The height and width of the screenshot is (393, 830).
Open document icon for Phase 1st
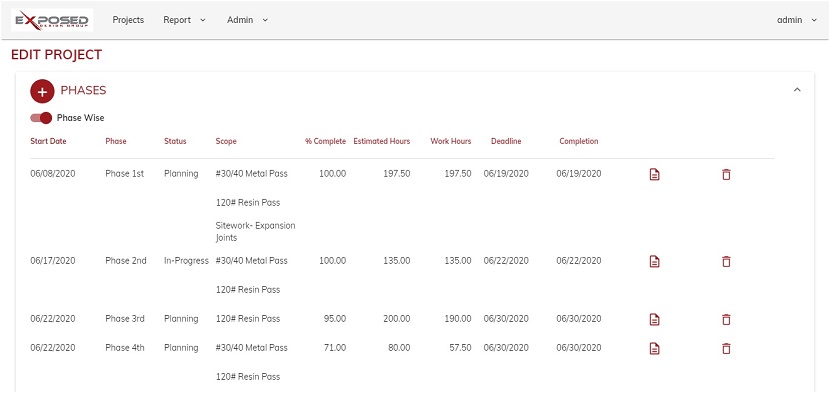[x=654, y=174]
